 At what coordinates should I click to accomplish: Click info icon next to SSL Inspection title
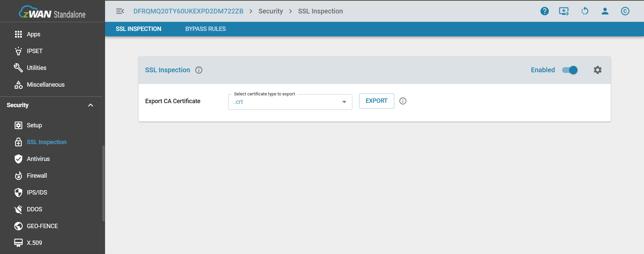pyautogui.click(x=199, y=70)
